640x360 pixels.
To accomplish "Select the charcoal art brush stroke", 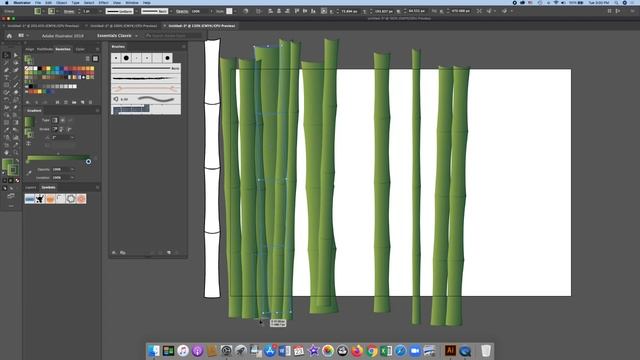I will (146, 78).
